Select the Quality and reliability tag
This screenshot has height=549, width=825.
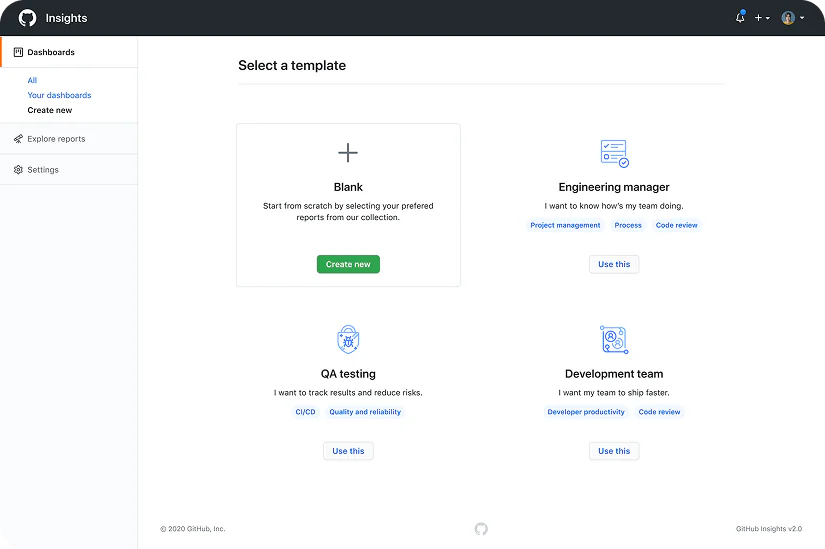[365, 412]
